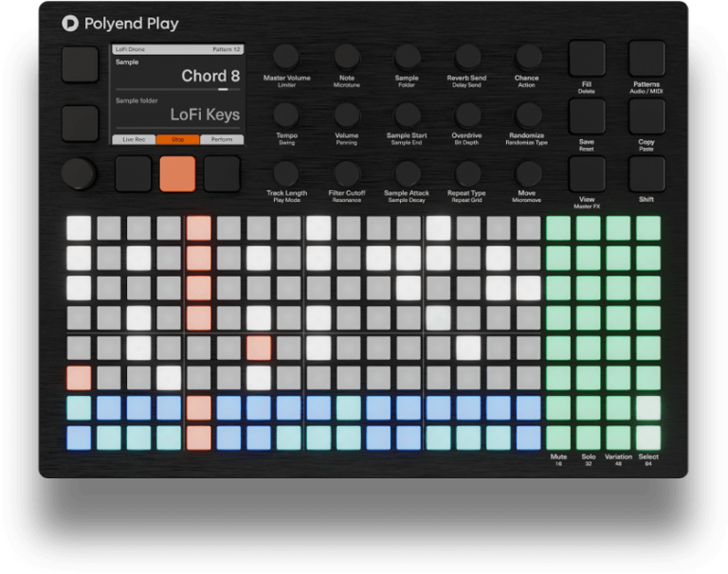Hold the Shift button
Screen dimensions: 728x574
[646, 174]
